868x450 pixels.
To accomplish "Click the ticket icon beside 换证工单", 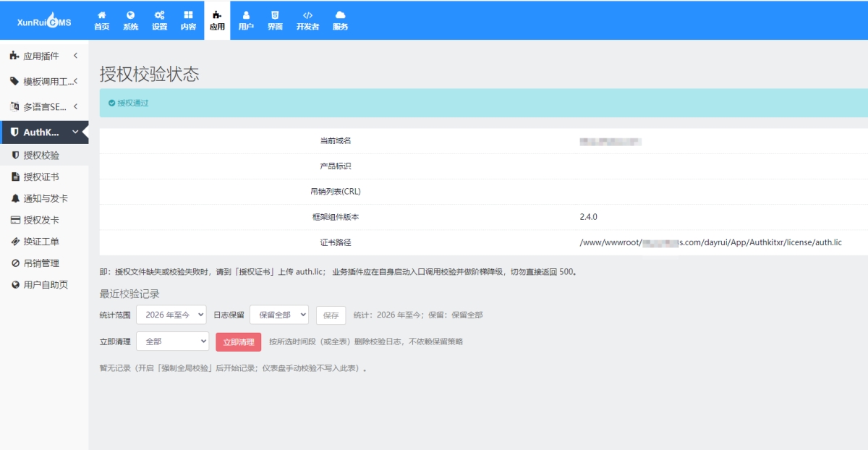I will [x=16, y=242].
